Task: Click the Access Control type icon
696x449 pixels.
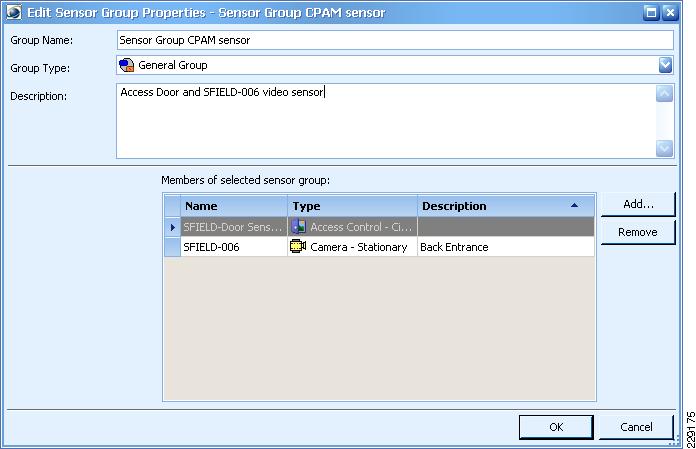Action: point(298,227)
